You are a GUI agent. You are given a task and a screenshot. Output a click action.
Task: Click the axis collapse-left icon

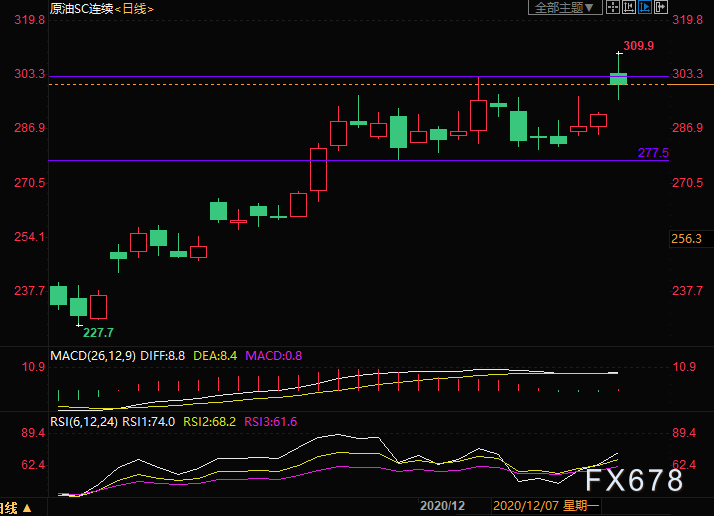click(629, 7)
